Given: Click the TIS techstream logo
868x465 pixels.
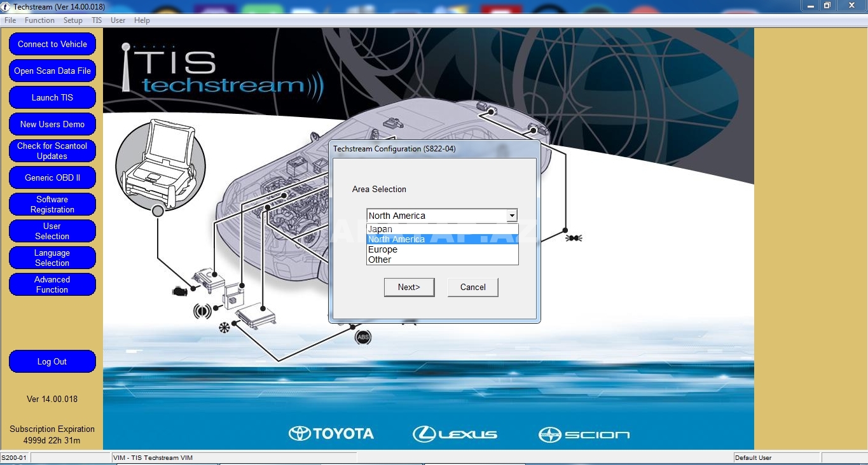Looking at the screenshot, I should click(223, 71).
